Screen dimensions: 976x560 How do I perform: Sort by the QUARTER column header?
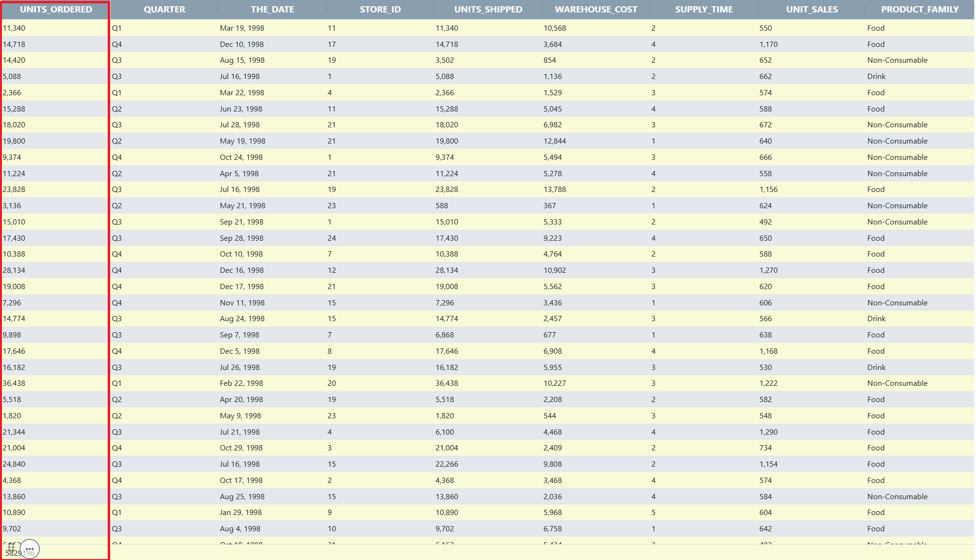[x=164, y=10]
